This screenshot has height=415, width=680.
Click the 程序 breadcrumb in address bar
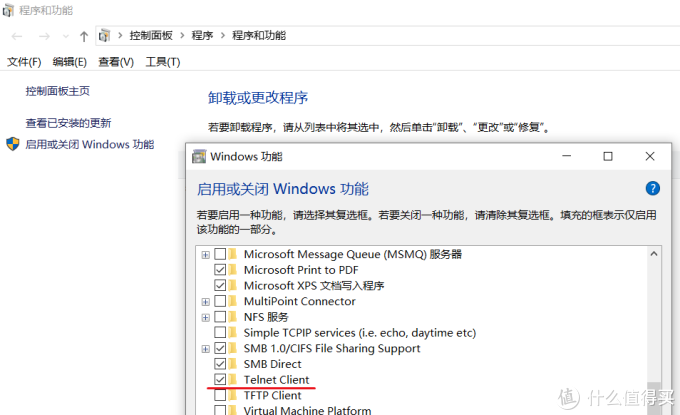pyautogui.click(x=203, y=36)
